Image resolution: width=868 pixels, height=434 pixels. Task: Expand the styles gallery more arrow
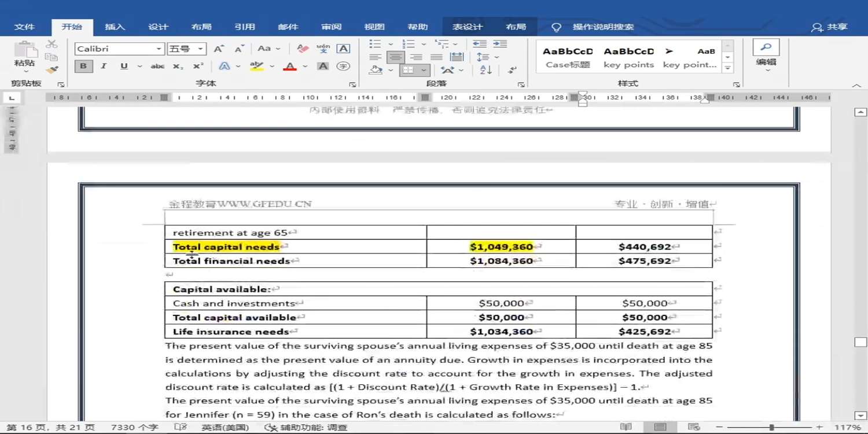pyautogui.click(x=728, y=68)
